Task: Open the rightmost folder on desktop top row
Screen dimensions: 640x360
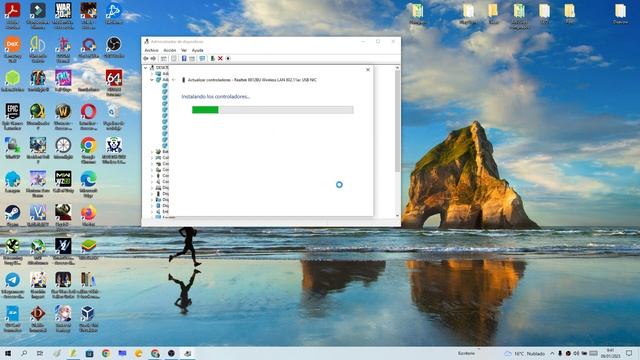Action: click(x=620, y=13)
